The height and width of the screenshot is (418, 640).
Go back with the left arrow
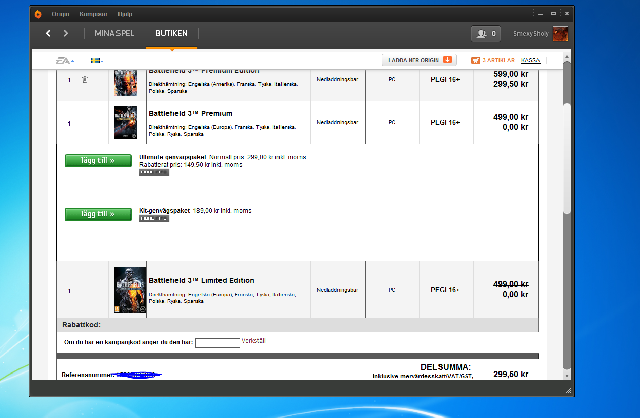click(x=48, y=33)
